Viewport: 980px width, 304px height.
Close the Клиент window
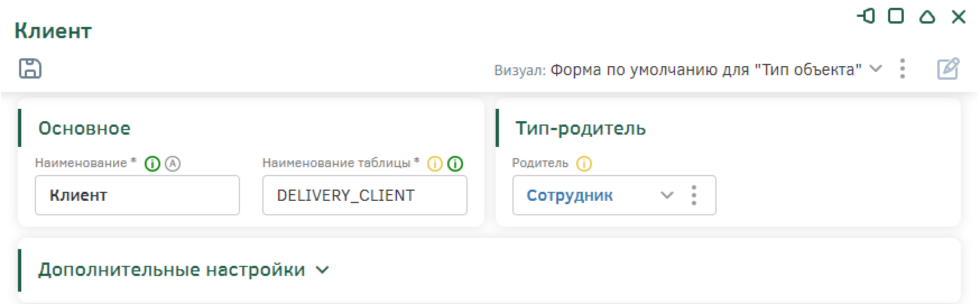pyautogui.click(x=959, y=17)
